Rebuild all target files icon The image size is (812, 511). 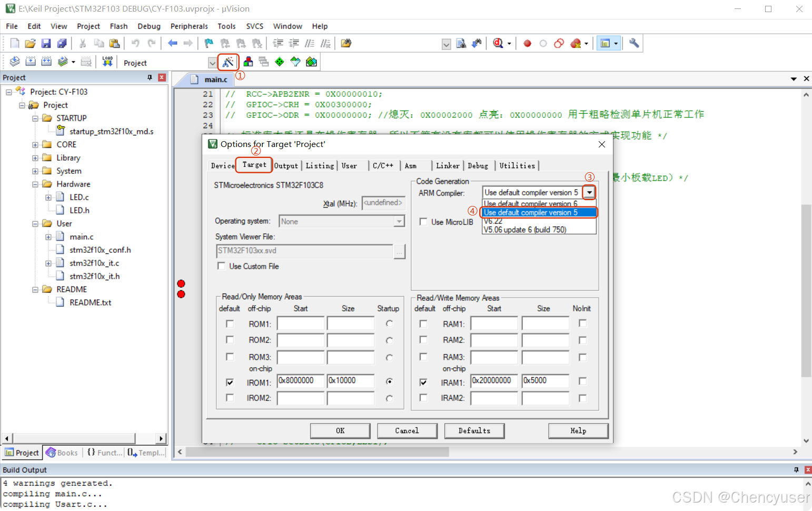pyautogui.click(x=46, y=62)
